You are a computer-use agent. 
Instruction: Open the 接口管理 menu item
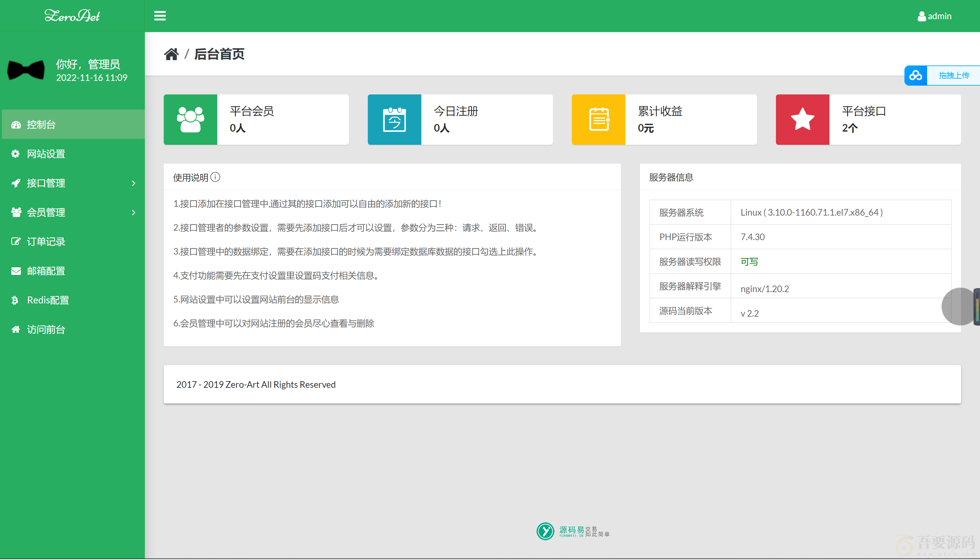tap(73, 183)
